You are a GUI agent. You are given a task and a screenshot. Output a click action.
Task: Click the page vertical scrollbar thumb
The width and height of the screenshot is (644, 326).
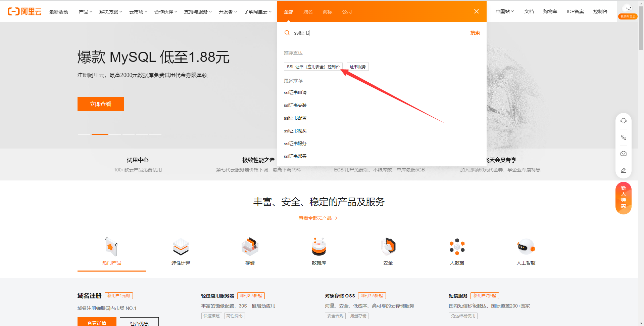pos(641,28)
